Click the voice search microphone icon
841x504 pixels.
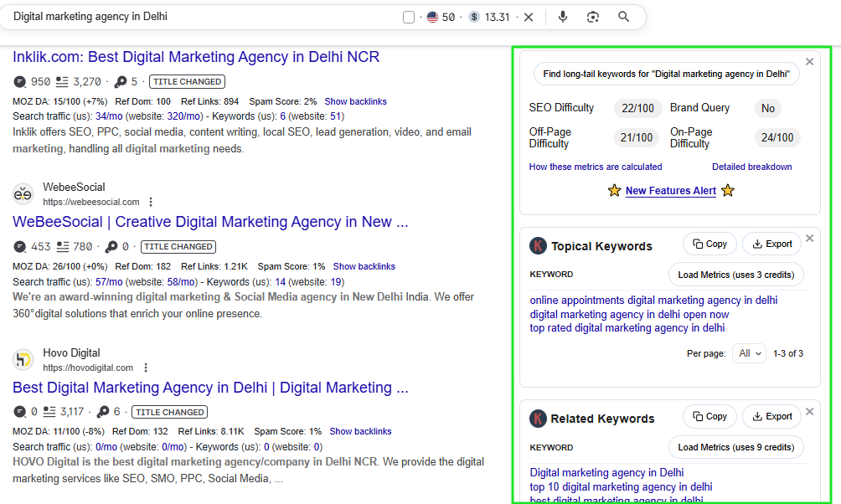pos(563,17)
